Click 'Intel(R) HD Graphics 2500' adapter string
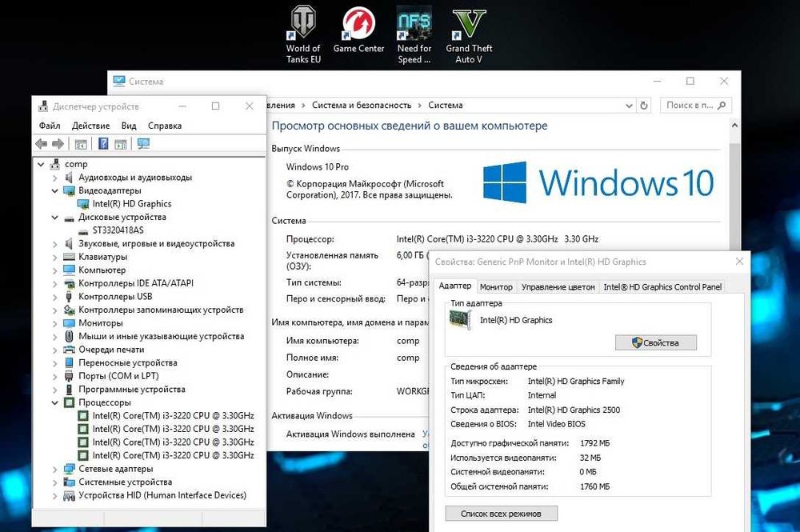This screenshot has width=800, height=532. pos(574,410)
